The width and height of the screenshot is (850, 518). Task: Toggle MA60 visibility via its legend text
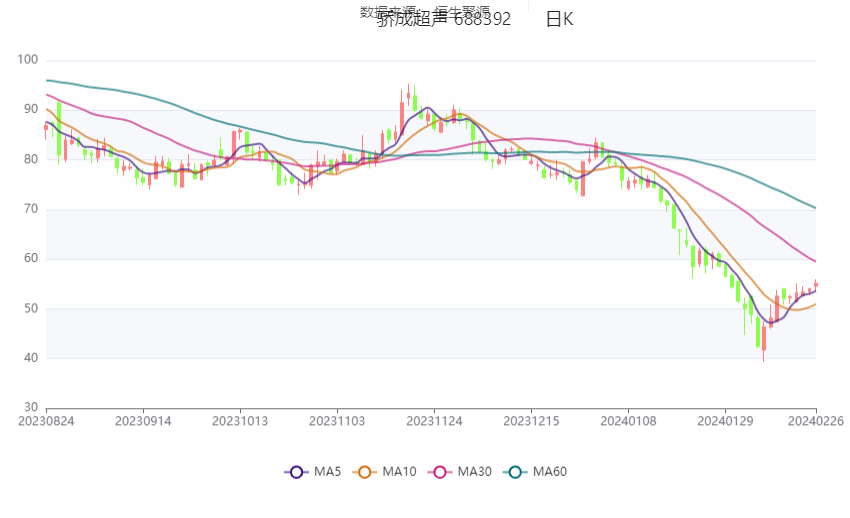[x=550, y=472]
